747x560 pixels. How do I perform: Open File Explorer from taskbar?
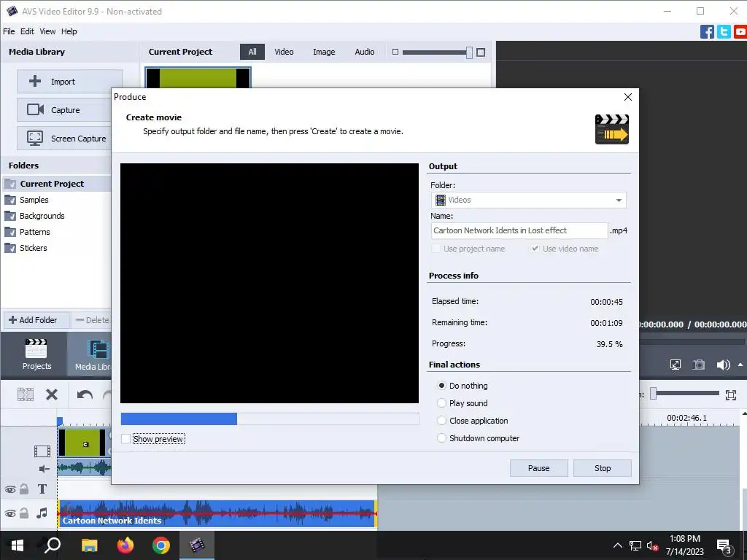point(89,545)
